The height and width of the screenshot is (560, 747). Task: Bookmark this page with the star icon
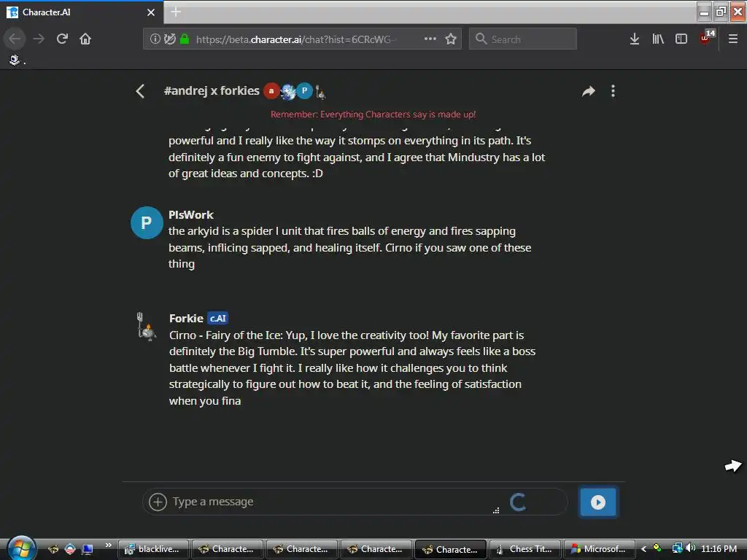coord(451,39)
